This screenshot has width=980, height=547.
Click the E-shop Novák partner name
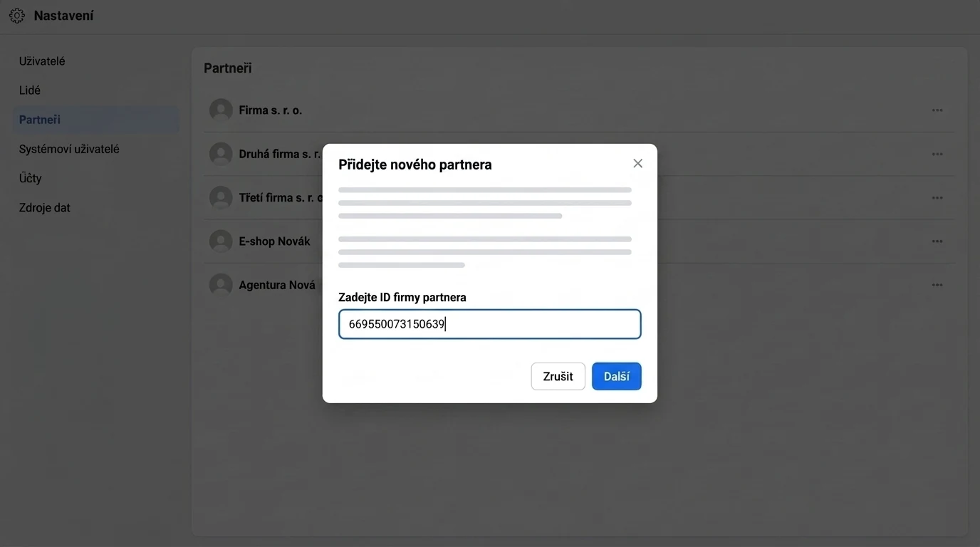pyautogui.click(x=275, y=241)
